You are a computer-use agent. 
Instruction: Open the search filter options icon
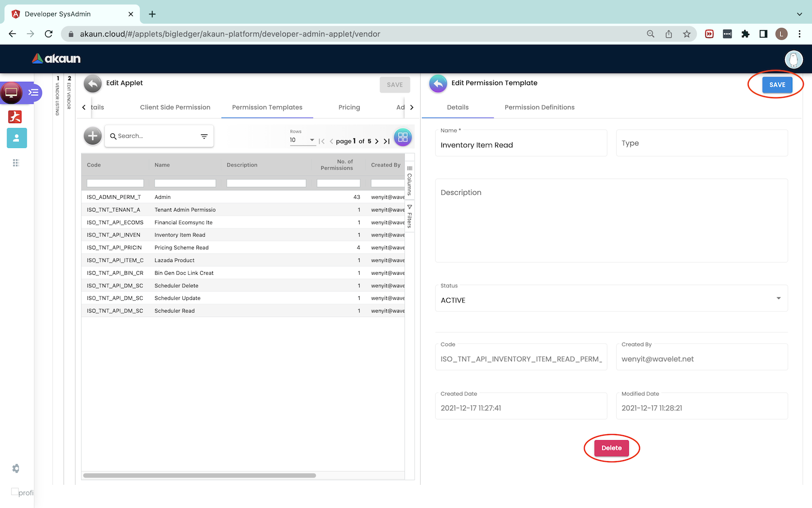[x=204, y=137]
